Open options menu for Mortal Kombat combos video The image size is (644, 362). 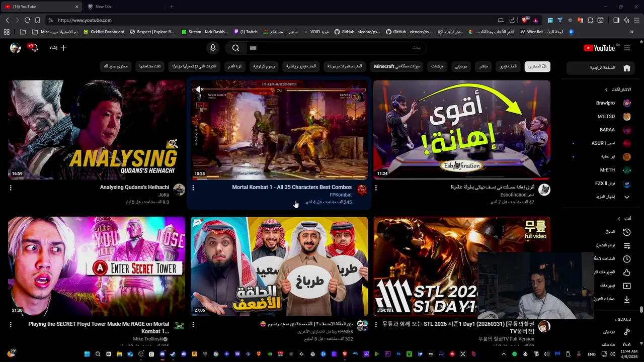click(193, 188)
